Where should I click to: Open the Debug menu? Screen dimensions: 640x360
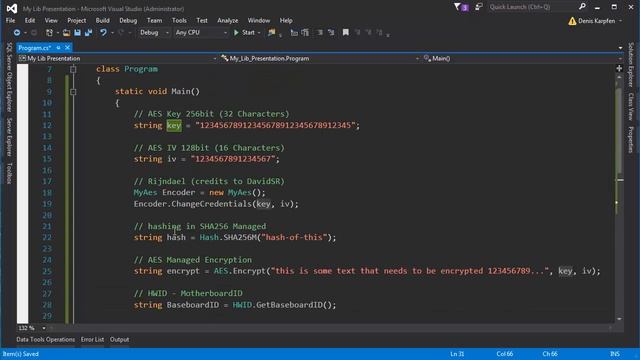(128, 20)
